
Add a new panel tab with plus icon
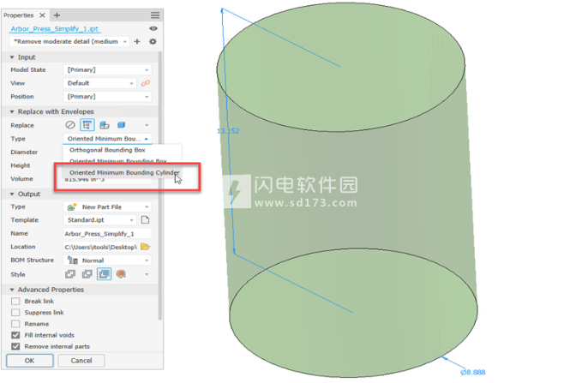tap(57, 15)
